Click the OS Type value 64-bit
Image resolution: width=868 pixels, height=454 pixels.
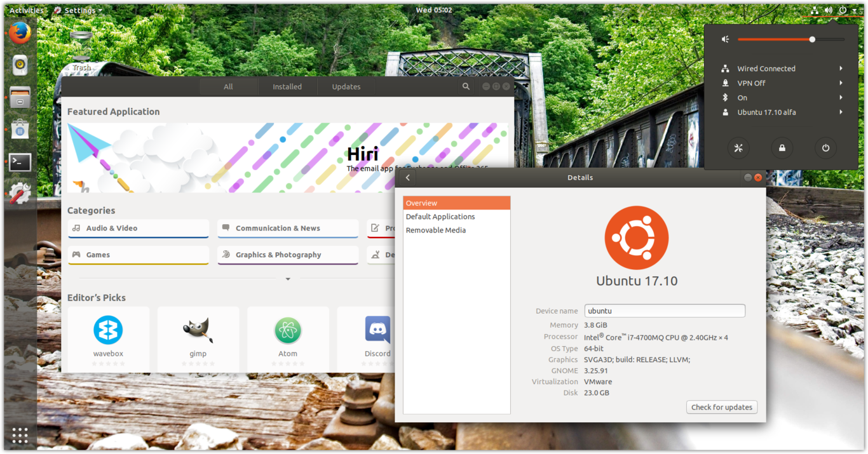pos(593,349)
